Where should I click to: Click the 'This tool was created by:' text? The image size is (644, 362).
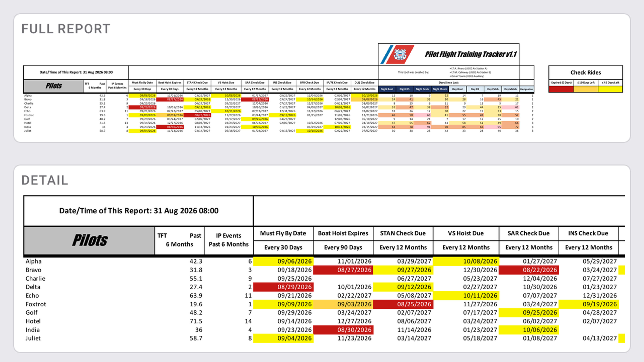(413, 72)
